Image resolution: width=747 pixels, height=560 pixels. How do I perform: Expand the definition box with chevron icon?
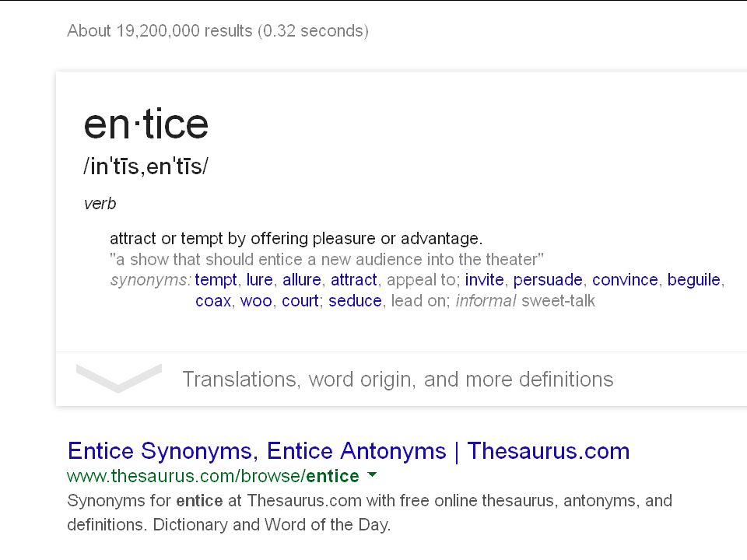(118, 379)
